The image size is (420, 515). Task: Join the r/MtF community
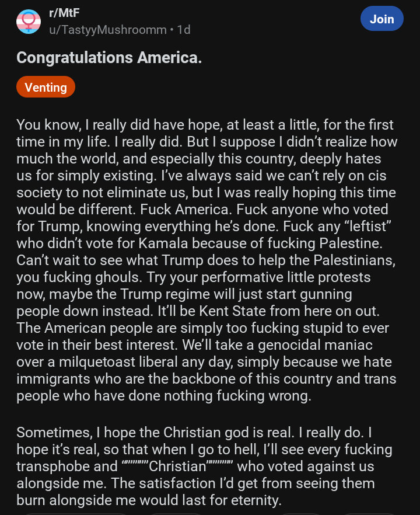coord(381,19)
